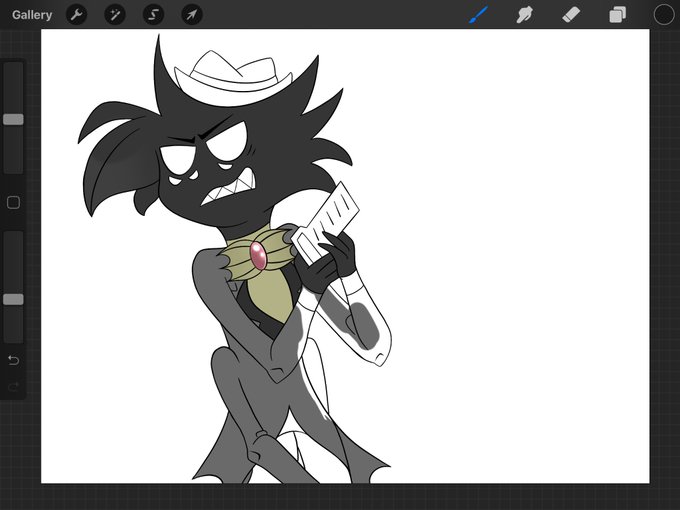This screenshot has width=680, height=510.
Task: Open the Layers panel
Action: tap(617, 15)
